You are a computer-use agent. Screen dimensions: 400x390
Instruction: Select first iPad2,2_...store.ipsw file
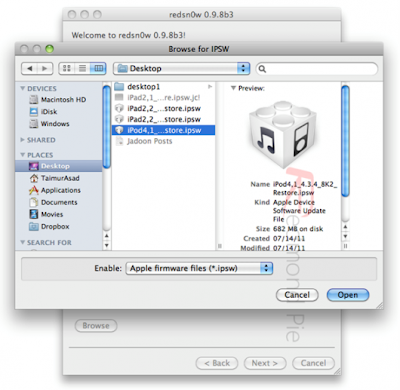point(163,108)
